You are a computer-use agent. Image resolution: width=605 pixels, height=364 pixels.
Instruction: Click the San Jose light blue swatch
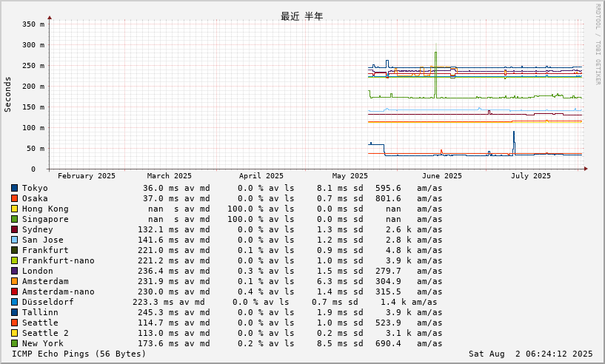(x=14, y=240)
